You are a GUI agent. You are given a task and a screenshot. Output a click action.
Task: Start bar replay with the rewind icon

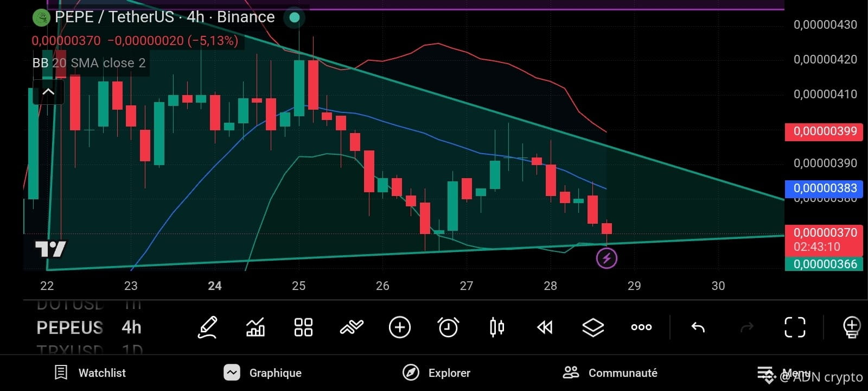pyautogui.click(x=545, y=327)
